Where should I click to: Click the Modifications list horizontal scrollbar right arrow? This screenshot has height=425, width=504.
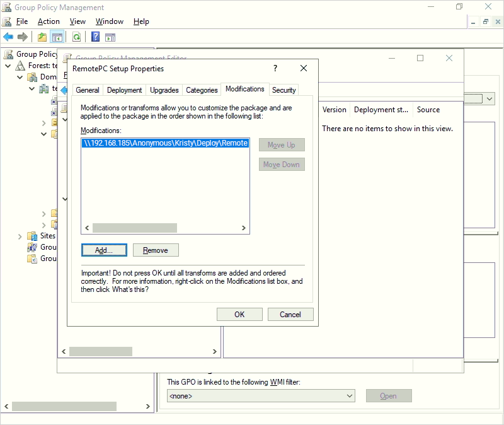click(244, 228)
